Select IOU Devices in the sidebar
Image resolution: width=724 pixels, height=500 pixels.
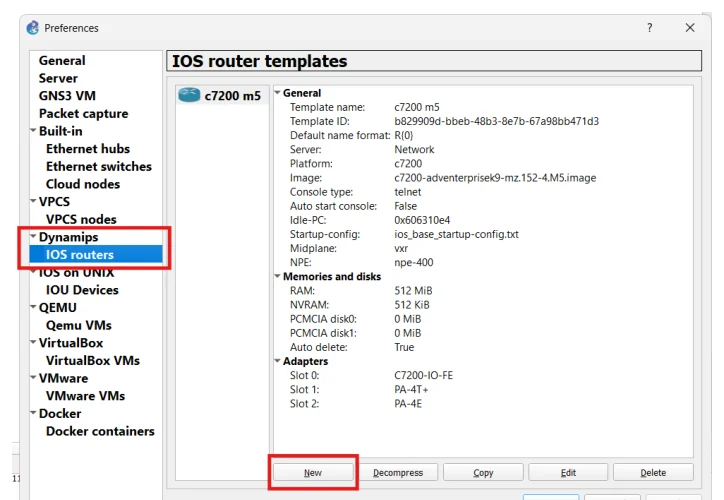pyautogui.click(x=82, y=290)
